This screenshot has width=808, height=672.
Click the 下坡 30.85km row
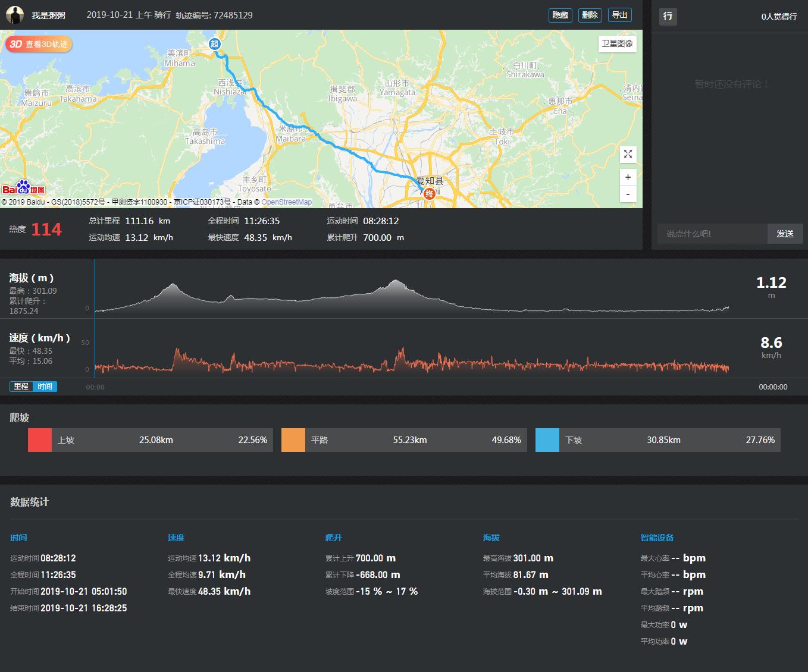(658, 440)
